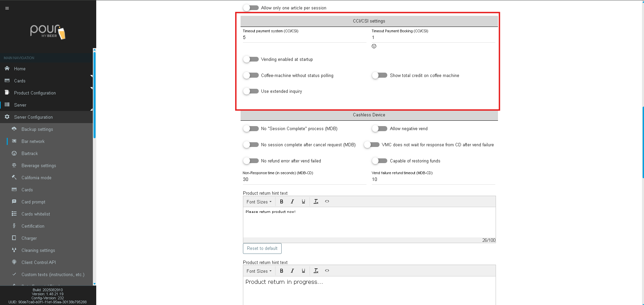The image size is (644, 305).
Task: Click the hamburger menu icon
Action: click(x=7, y=8)
